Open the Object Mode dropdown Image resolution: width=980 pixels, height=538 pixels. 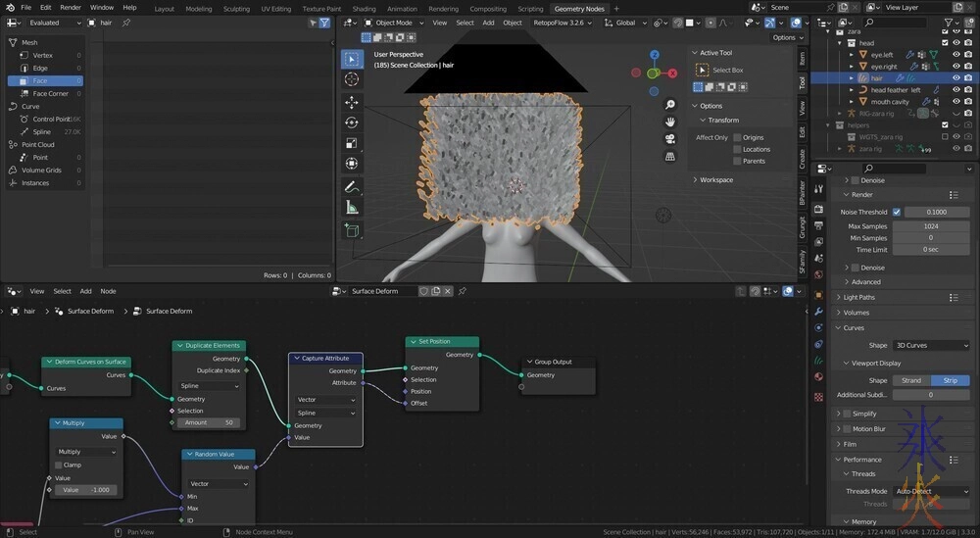click(x=394, y=23)
